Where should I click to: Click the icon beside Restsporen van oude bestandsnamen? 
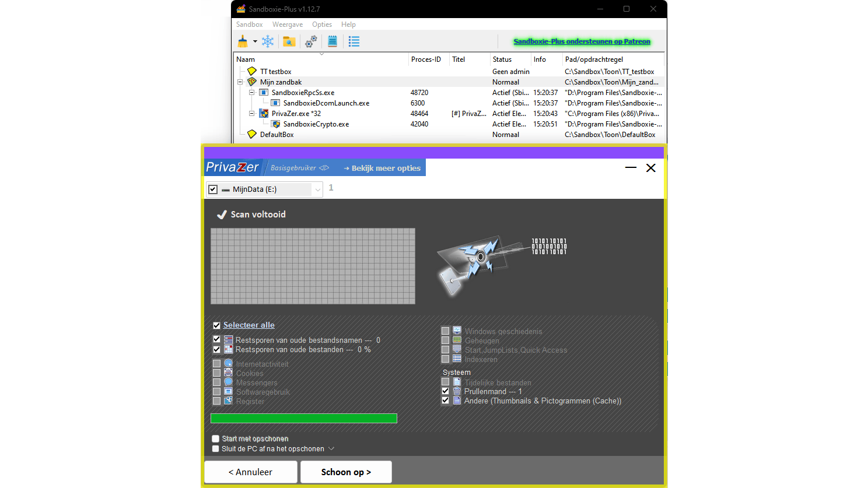pos(229,340)
